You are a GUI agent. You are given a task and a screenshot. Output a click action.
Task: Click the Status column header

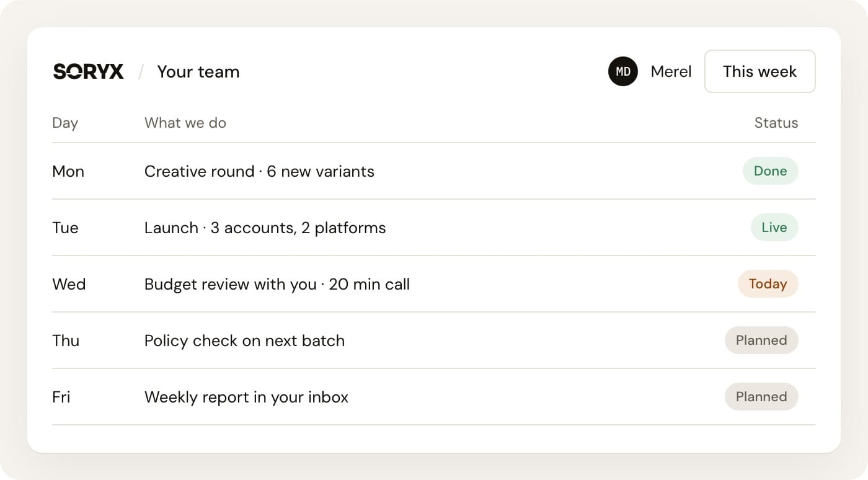click(x=776, y=123)
